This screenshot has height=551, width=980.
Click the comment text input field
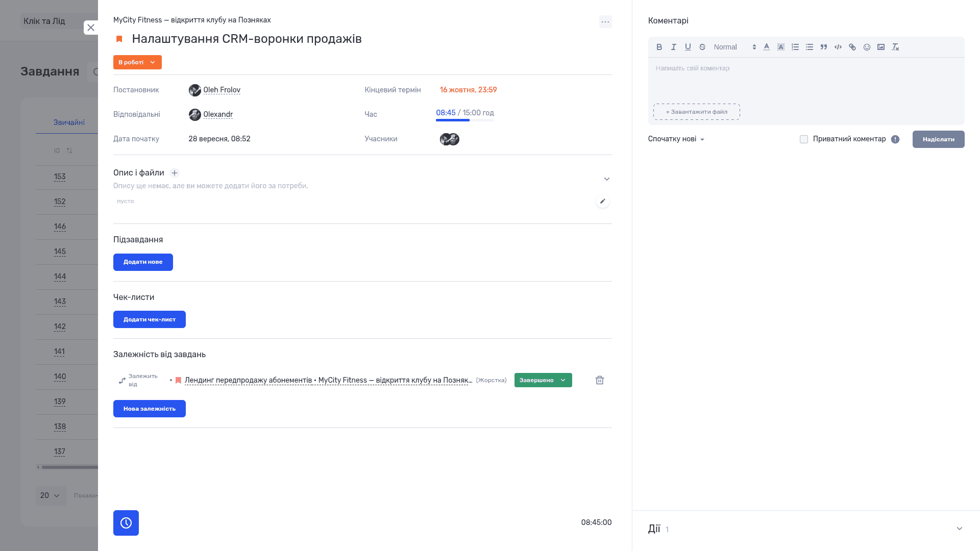[806, 79]
